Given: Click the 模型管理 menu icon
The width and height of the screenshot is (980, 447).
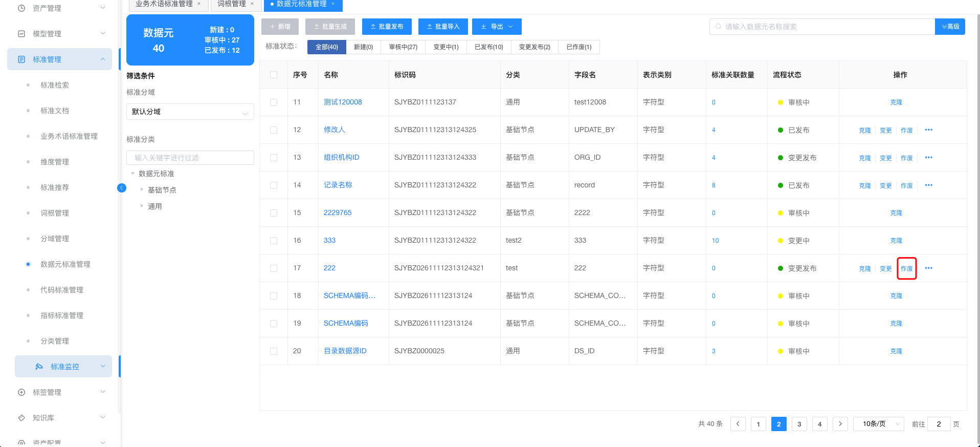Looking at the screenshot, I should [21, 34].
